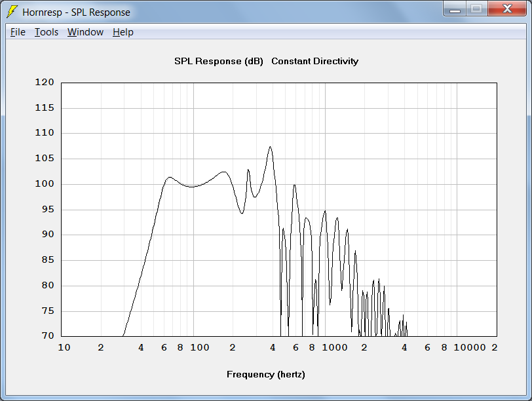
Task: Click the 10000 Hz x-axis label
Action: (470, 347)
